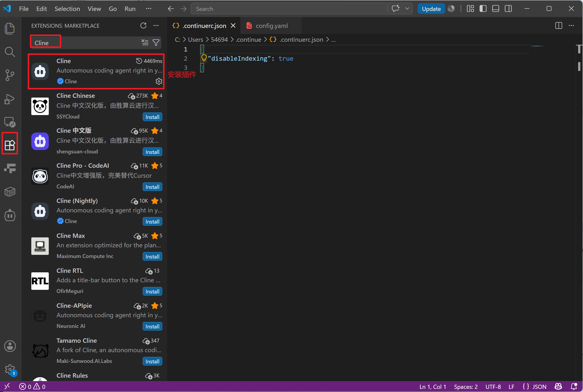This screenshot has width=583, height=392.
Task: Open the Run and Debug view
Action: [10, 99]
